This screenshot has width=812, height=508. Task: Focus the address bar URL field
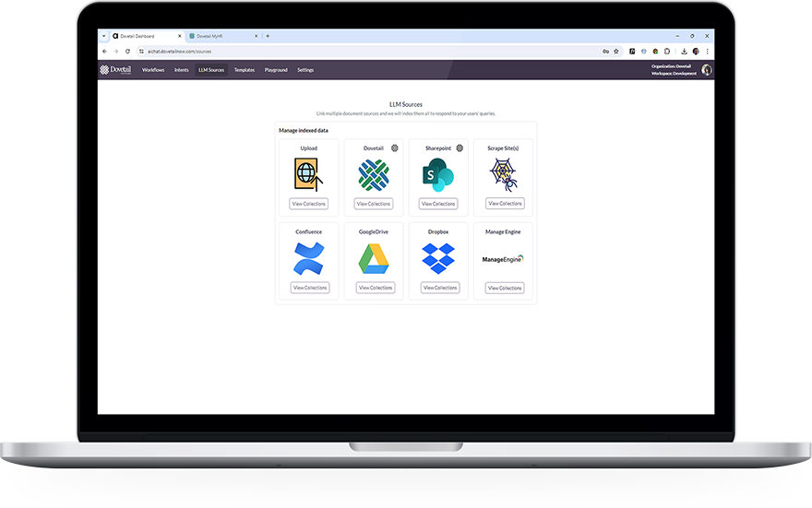[x=373, y=52]
